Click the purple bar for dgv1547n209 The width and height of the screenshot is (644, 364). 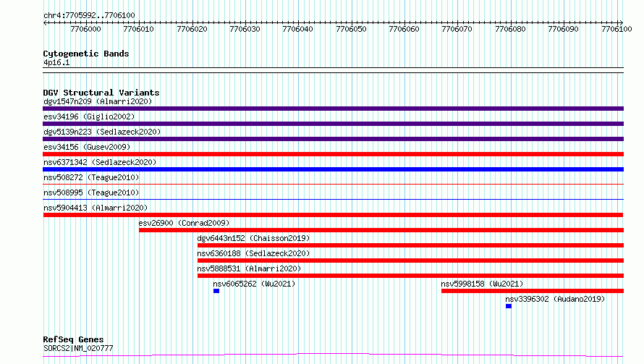[x=333, y=109]
